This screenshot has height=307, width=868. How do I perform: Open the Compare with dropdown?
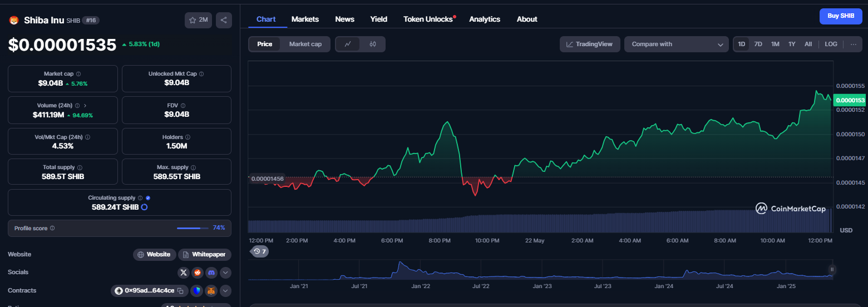tap(676, 44)
